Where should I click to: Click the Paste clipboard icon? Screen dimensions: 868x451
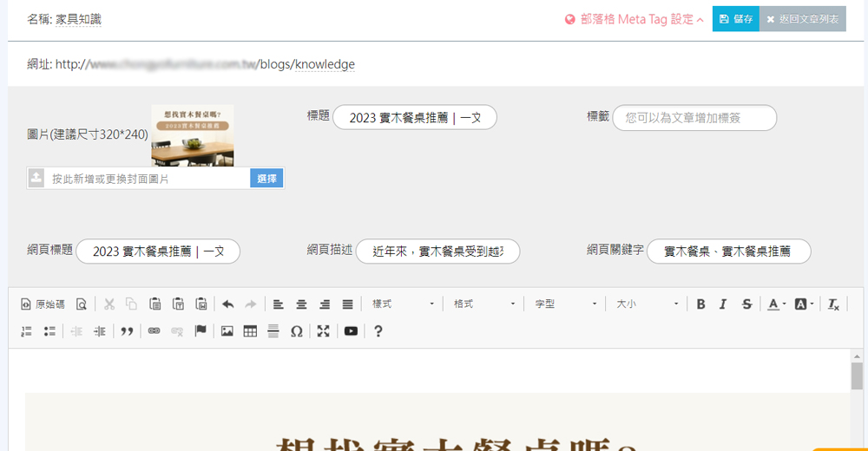tap(155, 304)
